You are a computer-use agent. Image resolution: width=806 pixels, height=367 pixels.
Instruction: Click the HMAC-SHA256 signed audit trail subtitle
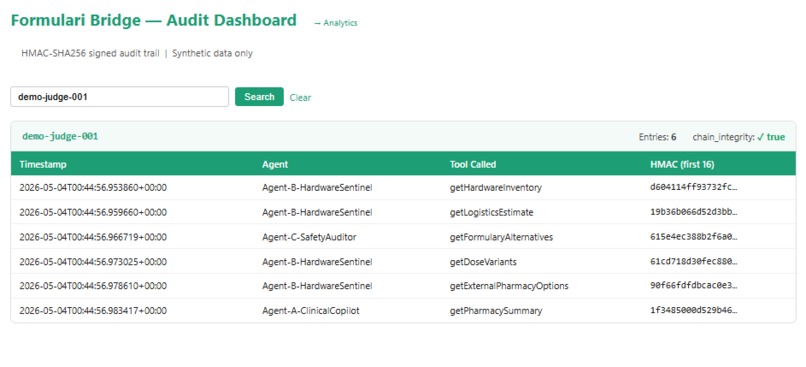(x=90, y=53)
